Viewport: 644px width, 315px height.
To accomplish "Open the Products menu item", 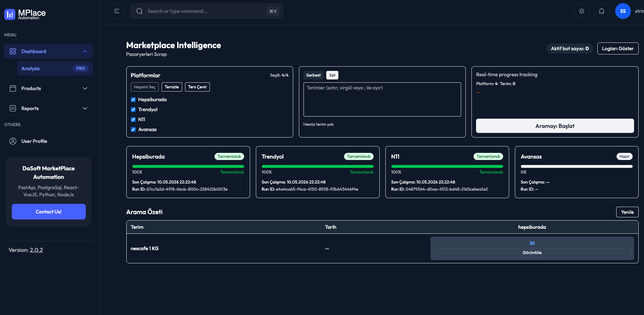I will tap(48, 88).
